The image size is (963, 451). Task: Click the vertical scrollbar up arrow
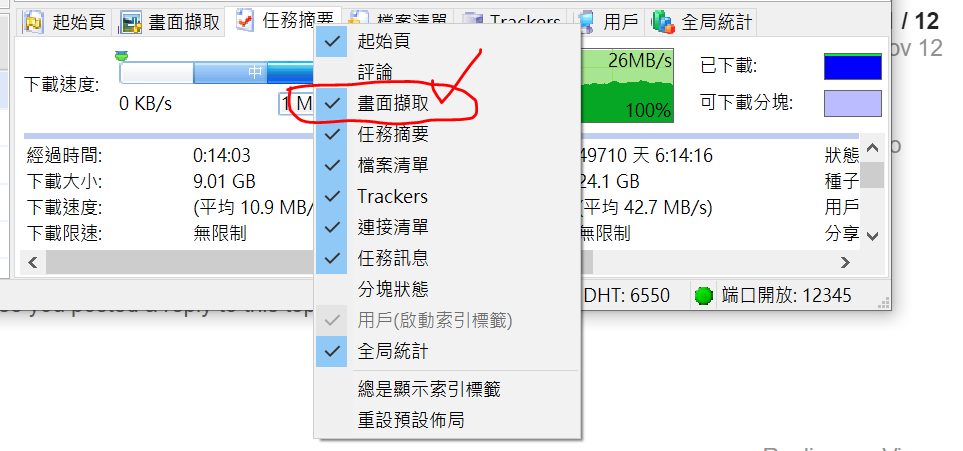(872, 148)
